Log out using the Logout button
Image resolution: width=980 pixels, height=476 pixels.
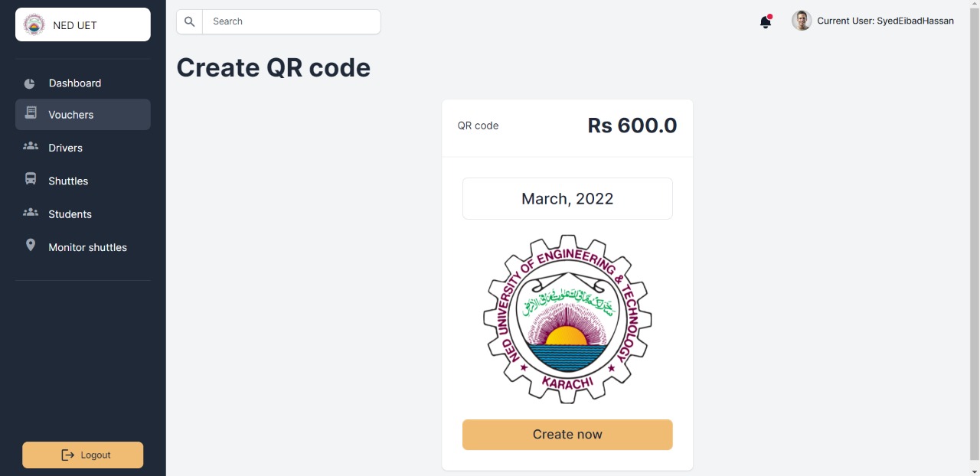point(83,455)
